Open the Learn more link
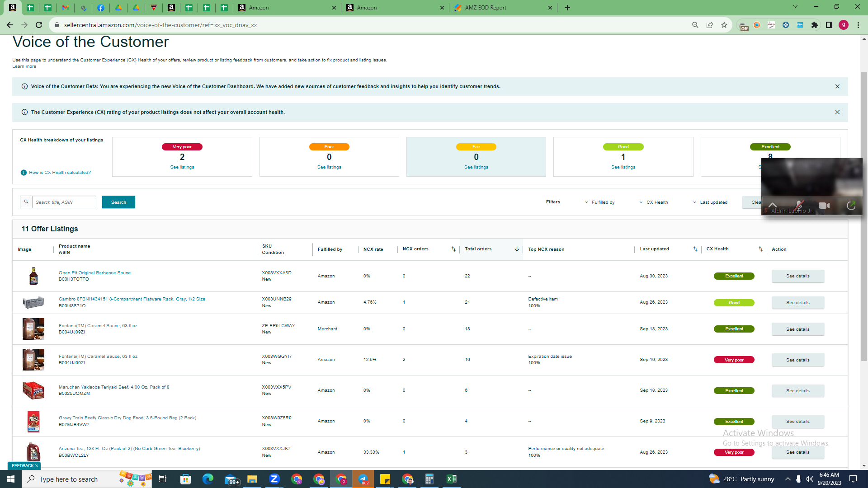This screenshot has height=488, width=868. tap(24, 66)
